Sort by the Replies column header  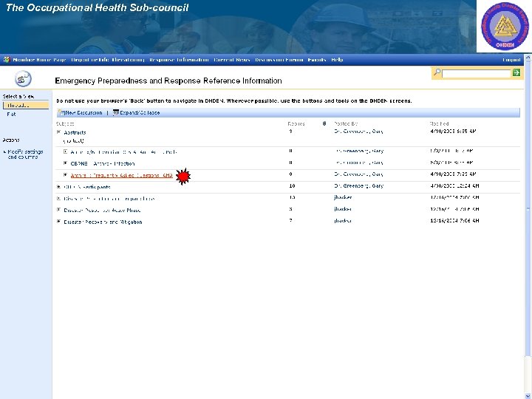pos(296,124)
